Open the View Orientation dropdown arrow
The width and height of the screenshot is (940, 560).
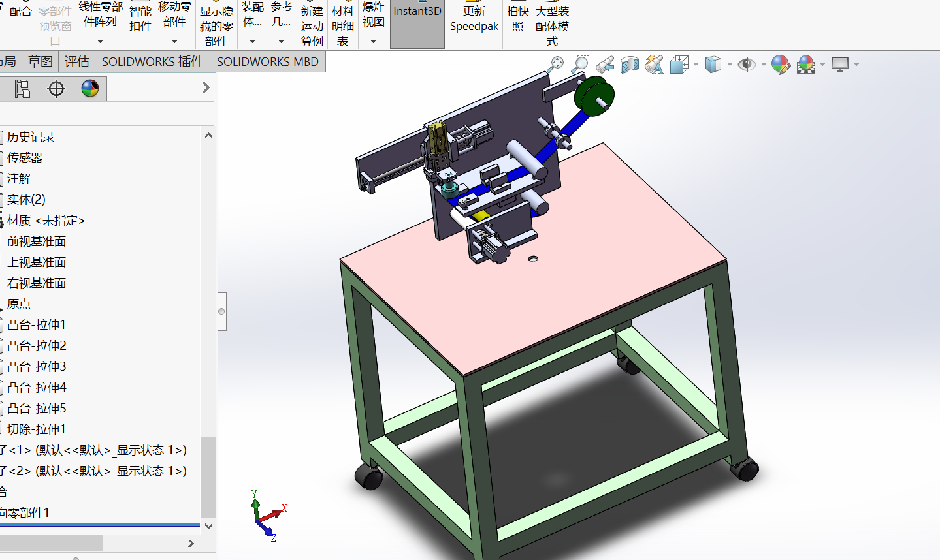point(696,65)
